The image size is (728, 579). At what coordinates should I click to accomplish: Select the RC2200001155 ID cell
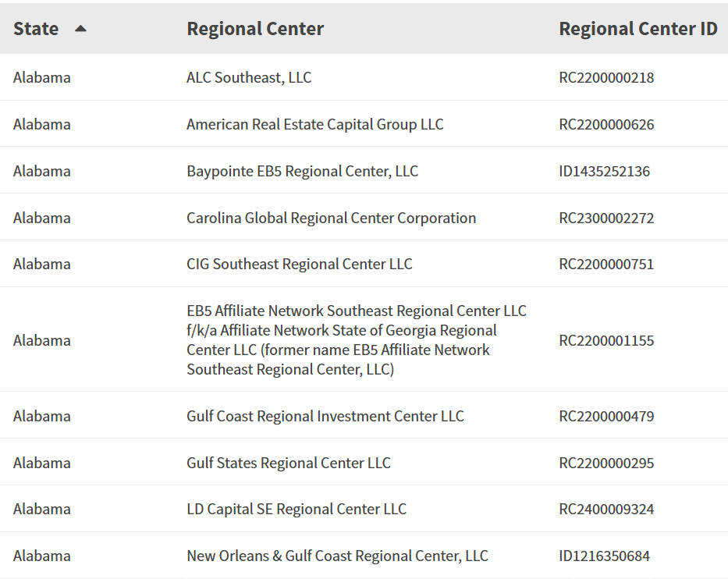[x=606, y=340]
